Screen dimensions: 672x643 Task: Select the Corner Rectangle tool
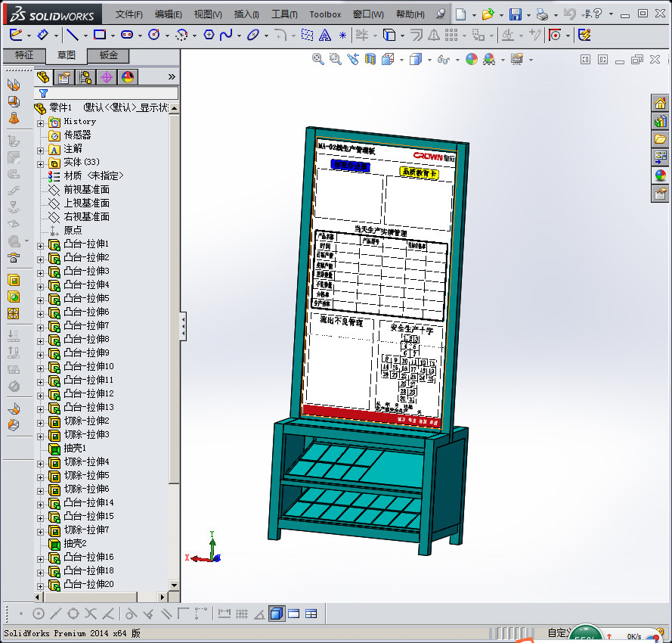(100, 35)
